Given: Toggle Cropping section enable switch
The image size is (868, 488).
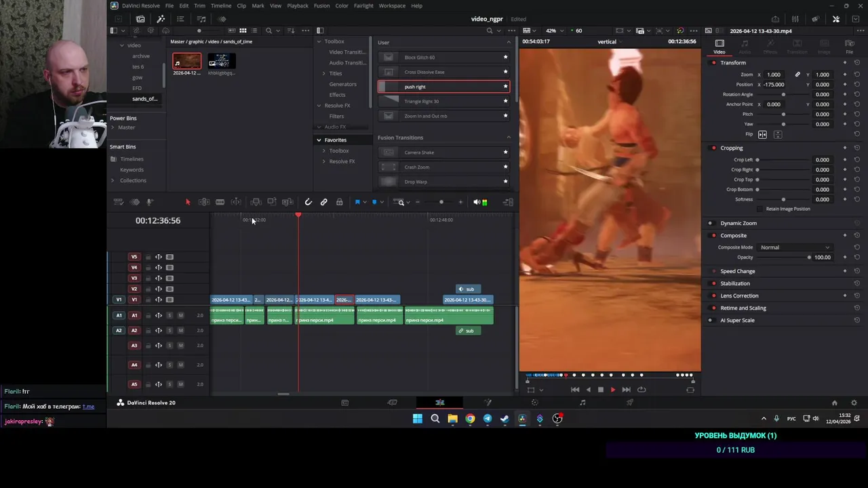Looking at the screenshot, I should [713, 148].
